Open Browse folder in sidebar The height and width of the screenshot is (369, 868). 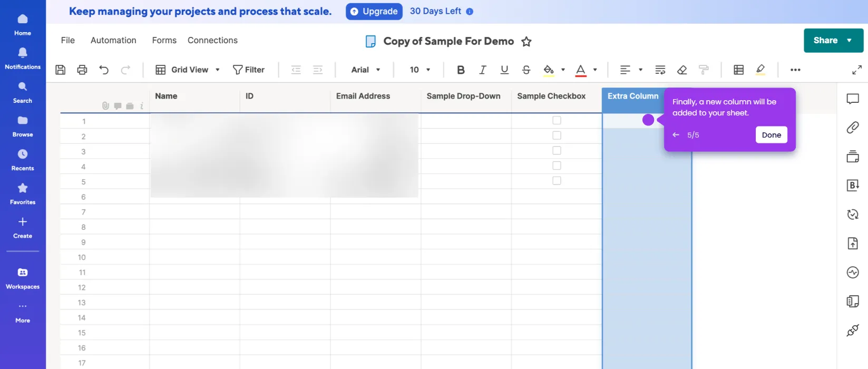point(23,125)
